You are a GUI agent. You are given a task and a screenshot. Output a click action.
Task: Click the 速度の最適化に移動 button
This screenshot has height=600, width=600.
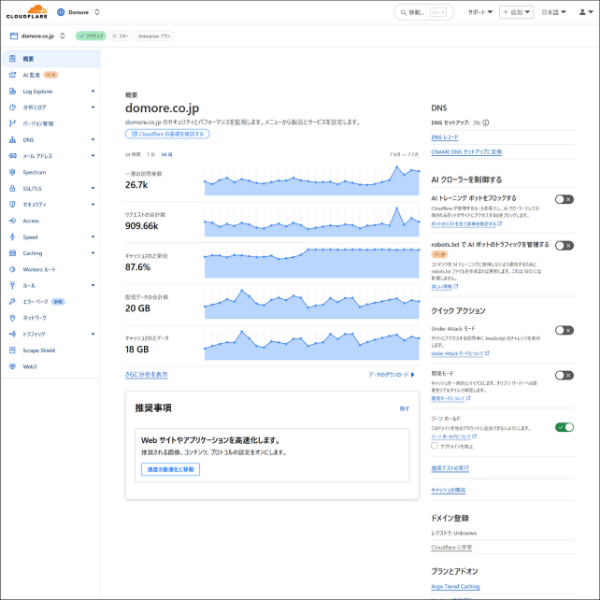click(169, 469)
